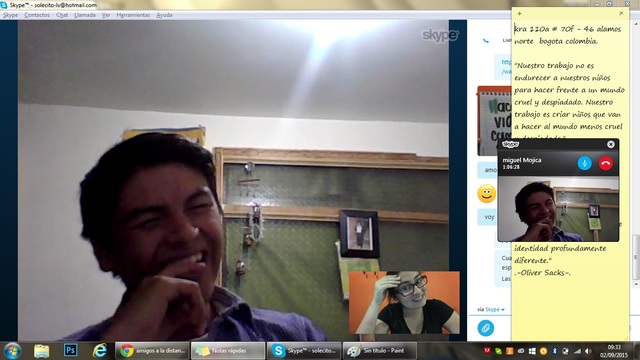Click the '-Oliver Sacks-' line in note
640x360 pixels.
pos(542,273)
